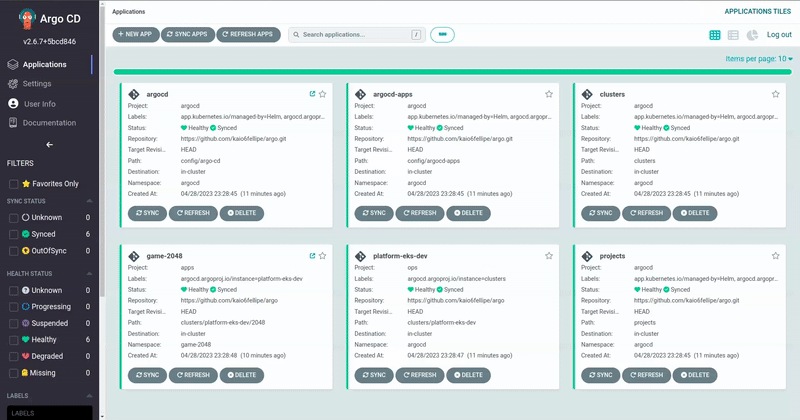Image resolution: width=800 pixels, height=420 pixels.
Task: Favorite the game-2048 application star
Action: click(322, 256)
